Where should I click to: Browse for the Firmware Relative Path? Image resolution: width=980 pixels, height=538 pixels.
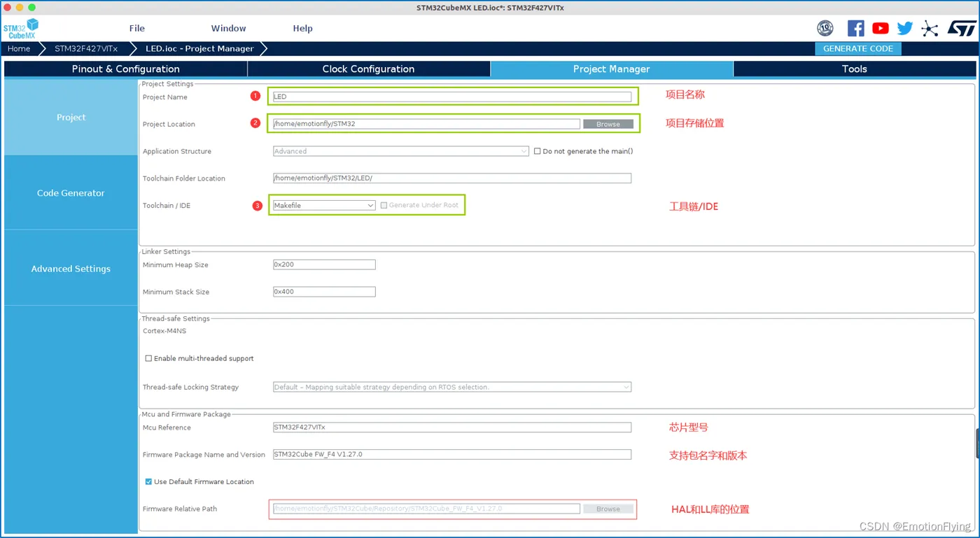tap(608, 509)
